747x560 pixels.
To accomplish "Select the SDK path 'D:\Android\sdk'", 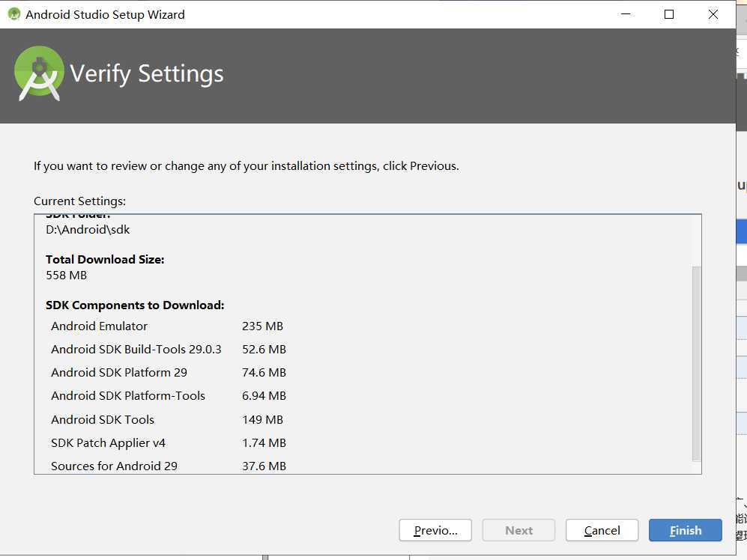I will (x=88, y=230).
